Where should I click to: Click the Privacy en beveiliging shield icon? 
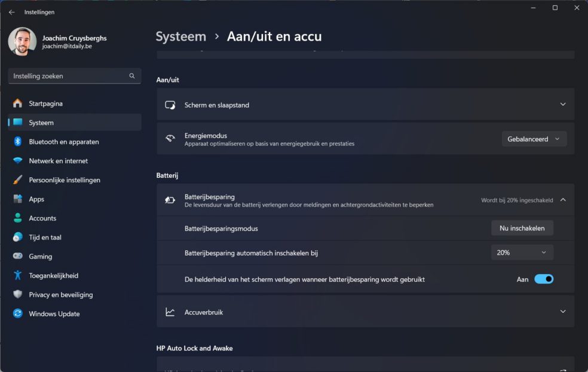point(18,294)
